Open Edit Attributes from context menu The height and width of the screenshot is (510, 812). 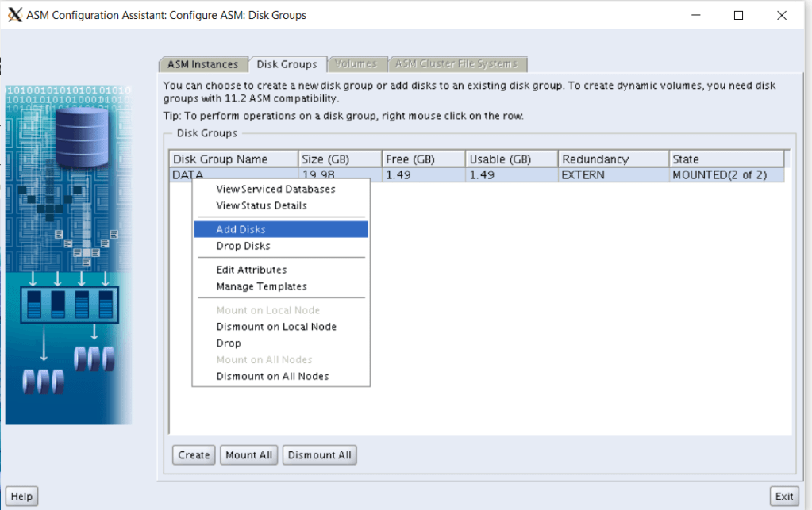251,270
